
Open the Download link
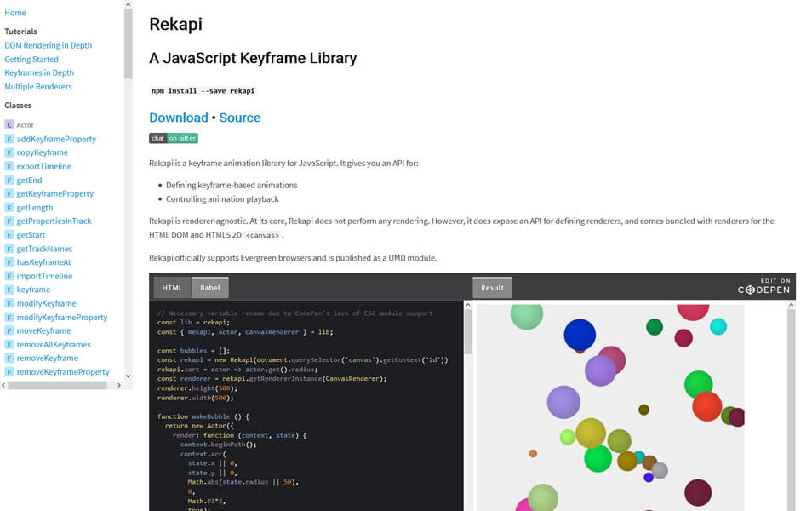pyautogui.click(x=179, y=118)
